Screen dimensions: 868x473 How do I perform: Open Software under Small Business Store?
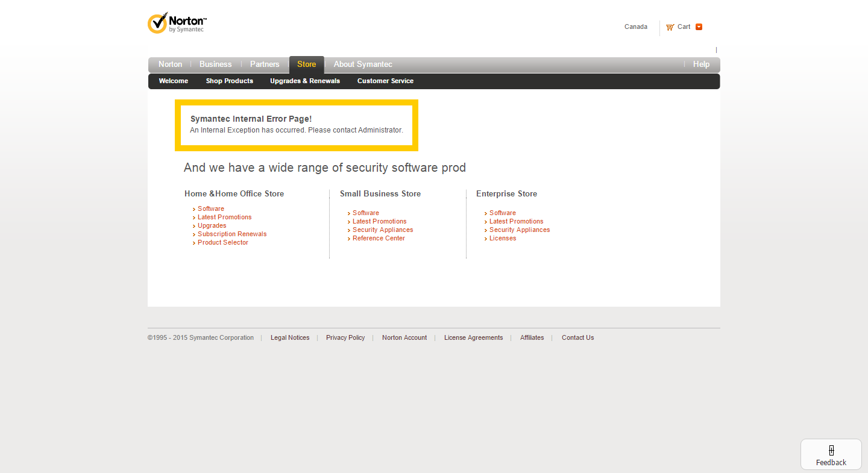tap(366, 213)
